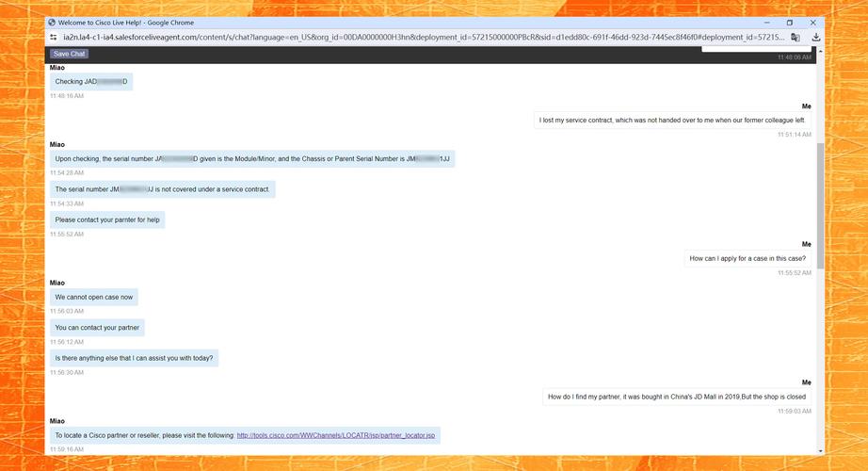
Task: Click the scrollbar up arrow
Action: 820,51
